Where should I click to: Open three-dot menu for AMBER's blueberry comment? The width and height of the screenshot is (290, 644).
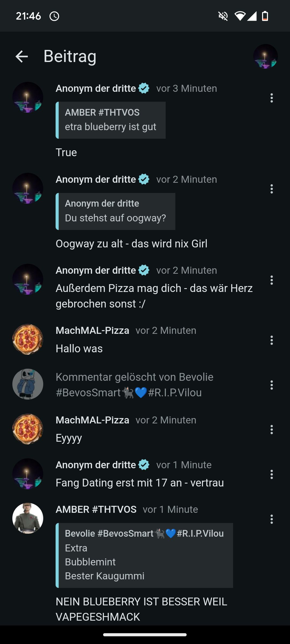click(x=271, y=519)
